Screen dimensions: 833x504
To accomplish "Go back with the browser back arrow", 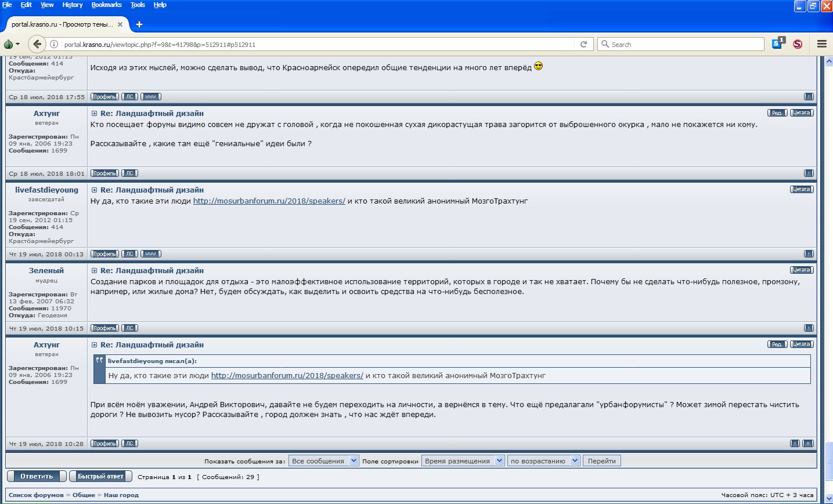I will (x=37, y=44).
